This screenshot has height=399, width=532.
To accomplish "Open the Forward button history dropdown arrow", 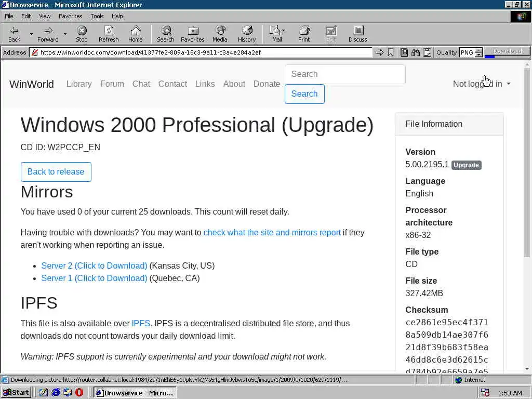I will click(65, 34).
